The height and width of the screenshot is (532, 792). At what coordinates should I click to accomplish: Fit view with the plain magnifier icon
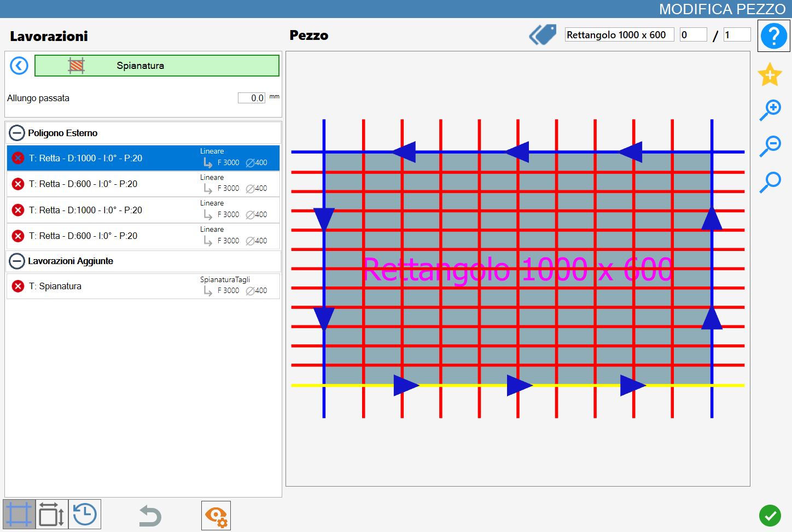(770, 182)
